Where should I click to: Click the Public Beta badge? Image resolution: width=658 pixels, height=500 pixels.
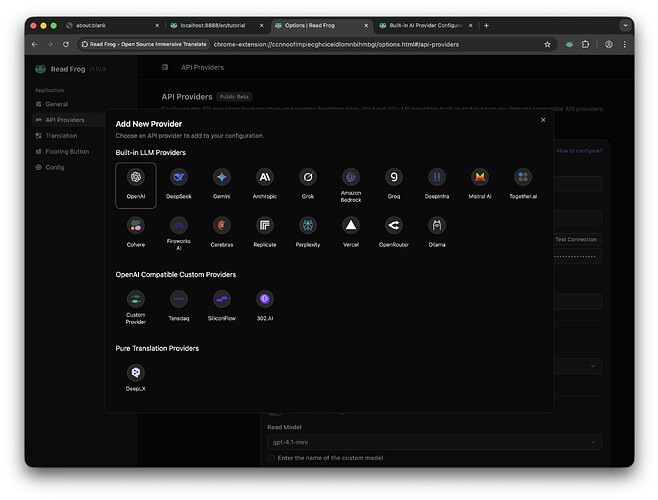(x=234, y=97)
